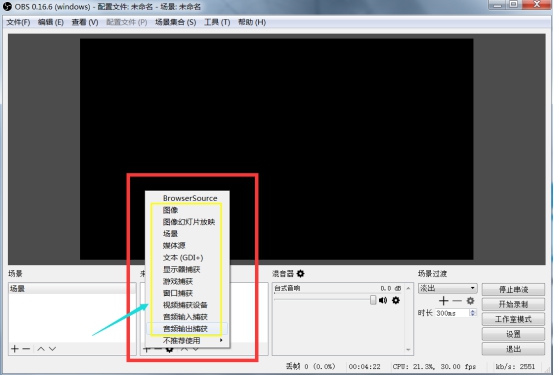Move scene up with arrow icon
Screen dimensions: 554x375
pyautogui.click(x=41, y=349)
